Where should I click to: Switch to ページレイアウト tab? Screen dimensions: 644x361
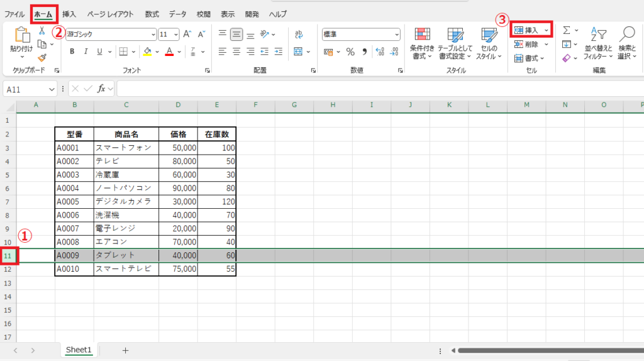[110, 14]
